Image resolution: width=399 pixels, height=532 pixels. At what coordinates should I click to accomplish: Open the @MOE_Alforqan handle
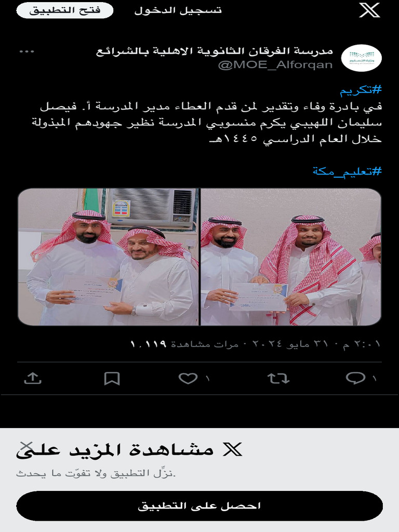tap(275, 64)
